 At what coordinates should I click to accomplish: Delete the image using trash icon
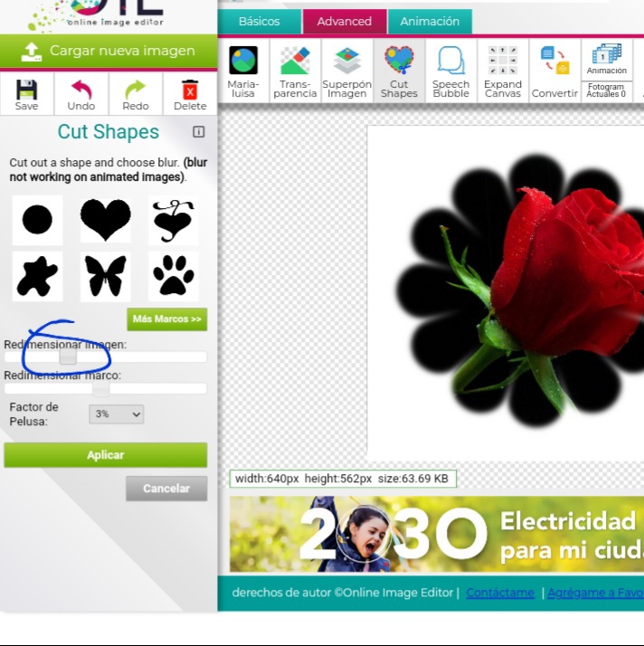point(190,93)
